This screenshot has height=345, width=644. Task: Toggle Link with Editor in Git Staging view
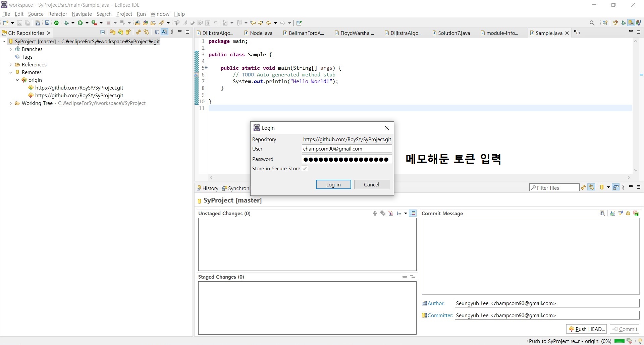592,187
